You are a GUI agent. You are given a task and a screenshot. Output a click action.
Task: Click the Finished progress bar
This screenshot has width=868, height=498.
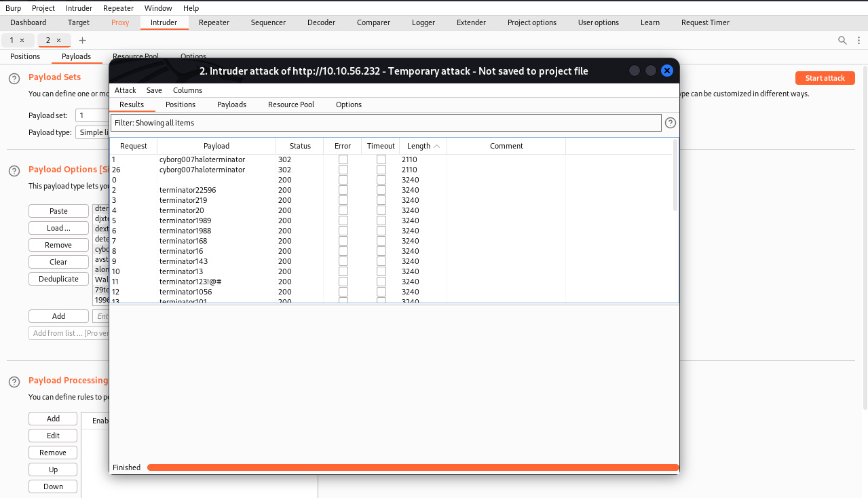click(413, 467)
